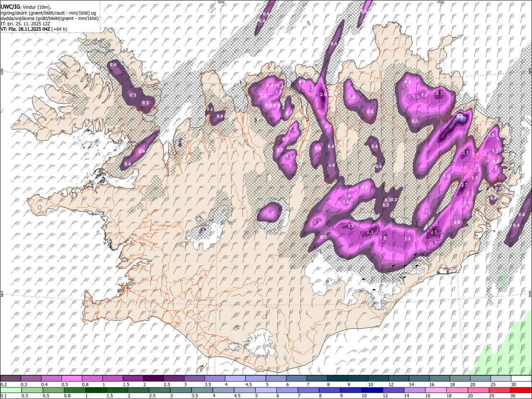Click the dark mauve 0.2 snow-scale swatch
Viewport: 532px width, 399px height.
(10, 379)
